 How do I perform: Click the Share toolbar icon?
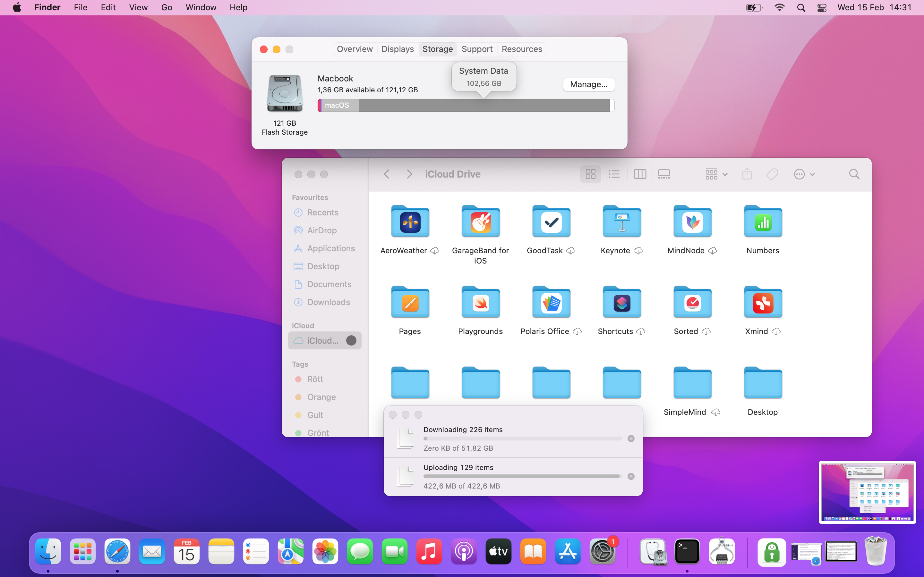tap(747, 174)
